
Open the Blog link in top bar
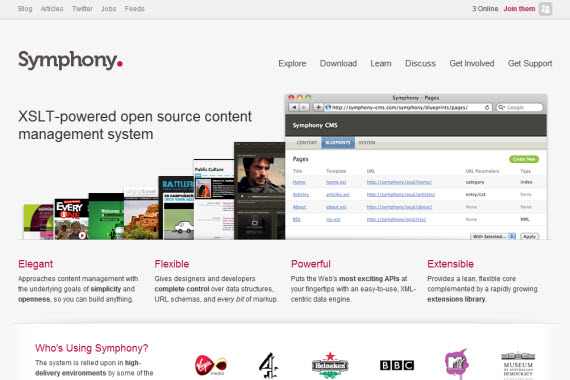pos(25,9)
